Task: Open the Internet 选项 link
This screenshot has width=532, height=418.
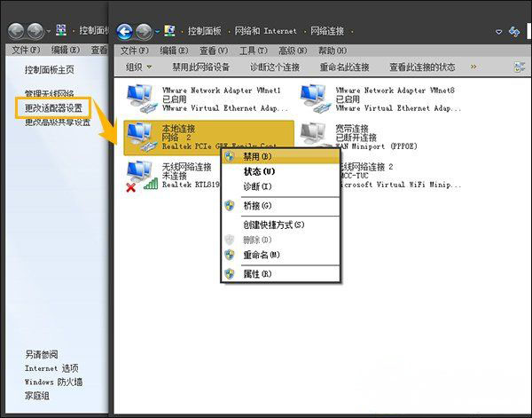Action: pyautogui.click(x=51, y=368)
